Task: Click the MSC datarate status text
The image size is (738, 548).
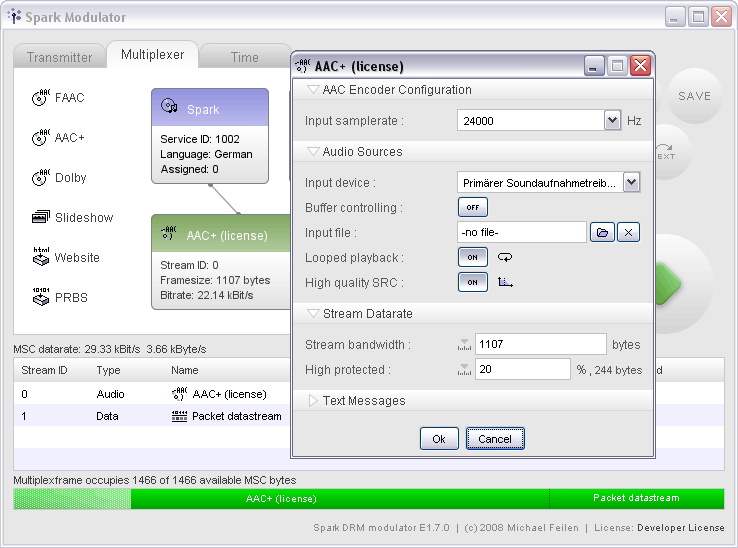Action: pos(110,349)
